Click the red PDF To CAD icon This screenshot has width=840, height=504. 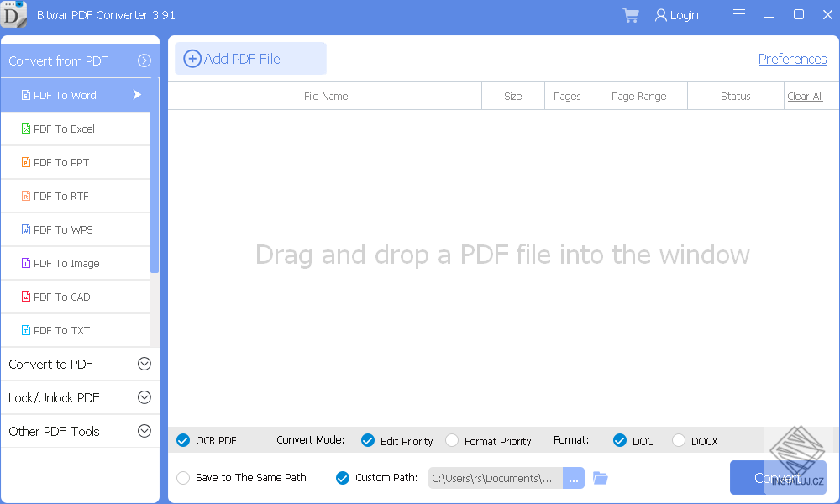(26, 297)
